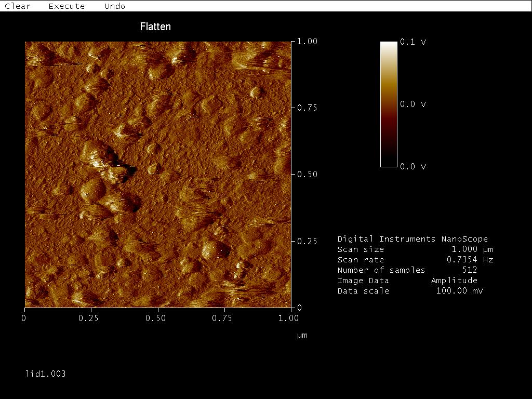Open the Clear menu item
The image size is (532, 399).
(x=18, y=6)
